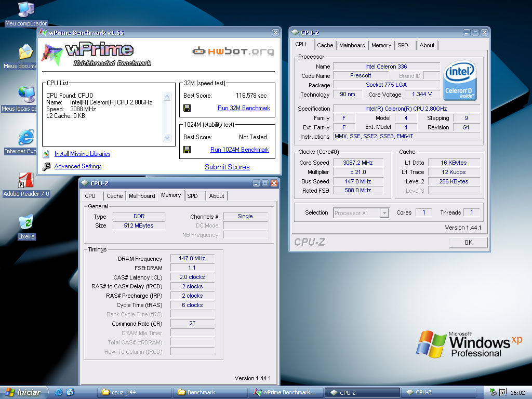The width and height of the screenshot is (532, 399).
Task: Click OK button in CPU-Z
Action: tap(468, 242)
